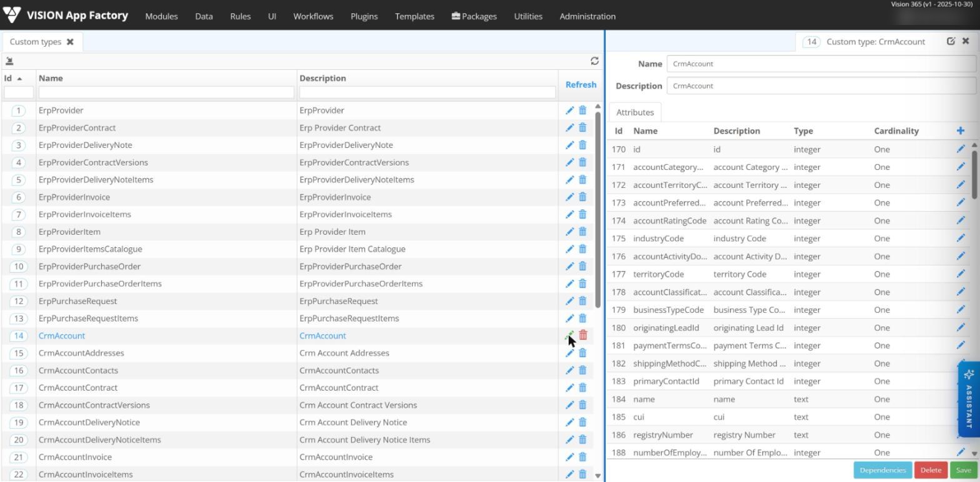Close the CrmAccount custom type panel
Viewport: 980px width, 482px height.
[966, 41]
